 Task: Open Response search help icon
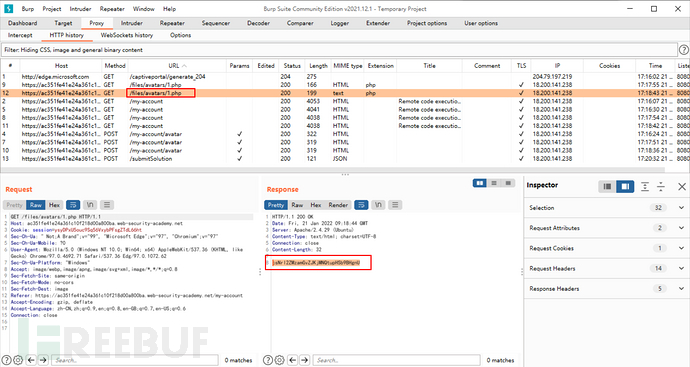click(268, 360)
